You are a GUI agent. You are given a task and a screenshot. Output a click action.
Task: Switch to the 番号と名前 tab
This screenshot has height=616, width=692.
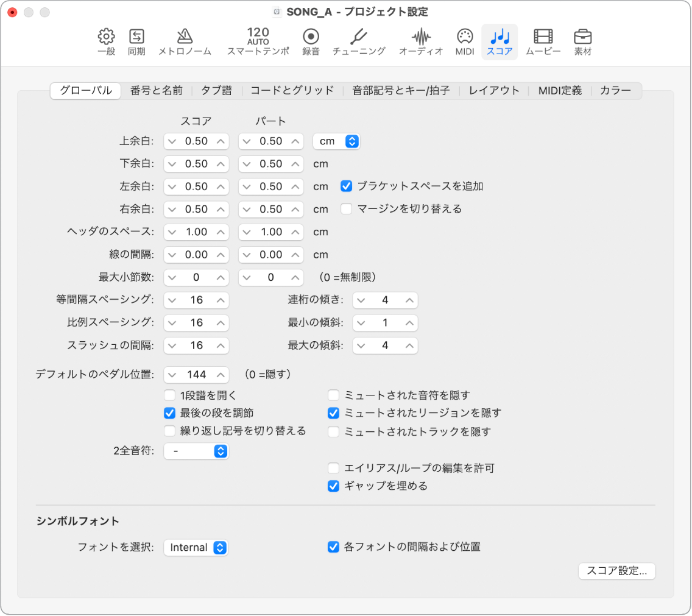tap(155, 90)
